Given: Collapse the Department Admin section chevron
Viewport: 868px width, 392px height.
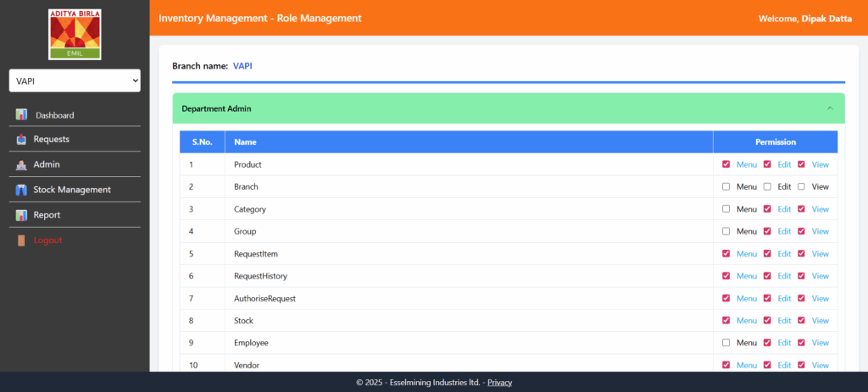Looking at the screenshot, I should click(830, 108).
